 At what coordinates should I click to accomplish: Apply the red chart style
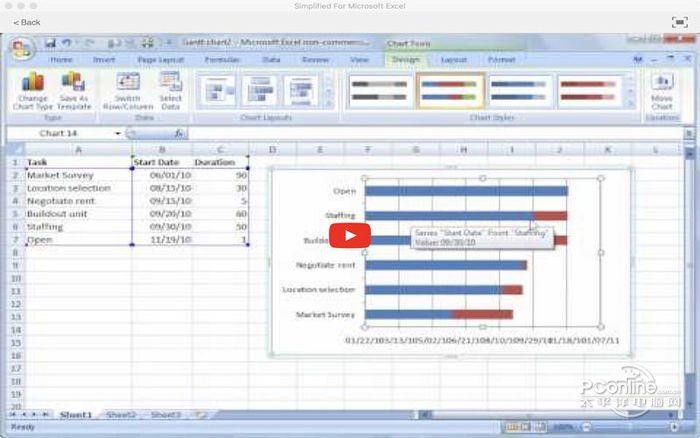pyautogui.click(x=588, y=91)
